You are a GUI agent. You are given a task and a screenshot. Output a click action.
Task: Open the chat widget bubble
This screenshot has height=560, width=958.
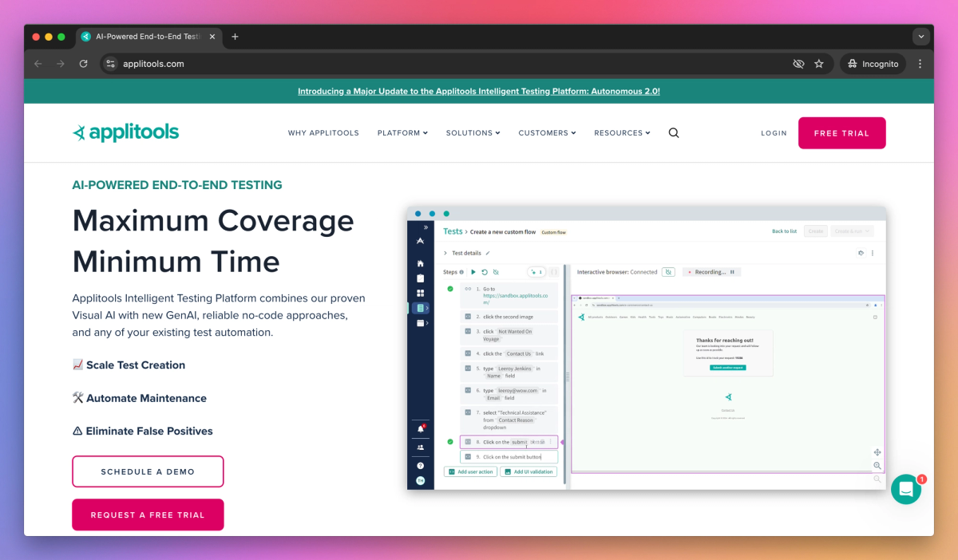click(906, 489)
